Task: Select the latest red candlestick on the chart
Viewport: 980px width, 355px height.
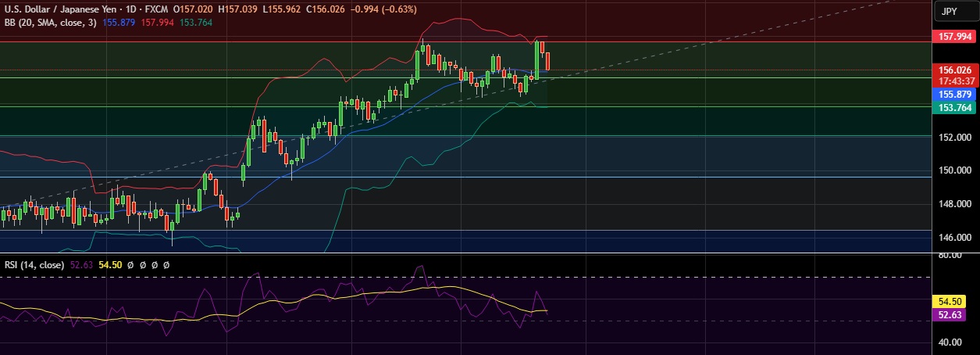Action: coord(547,61)
